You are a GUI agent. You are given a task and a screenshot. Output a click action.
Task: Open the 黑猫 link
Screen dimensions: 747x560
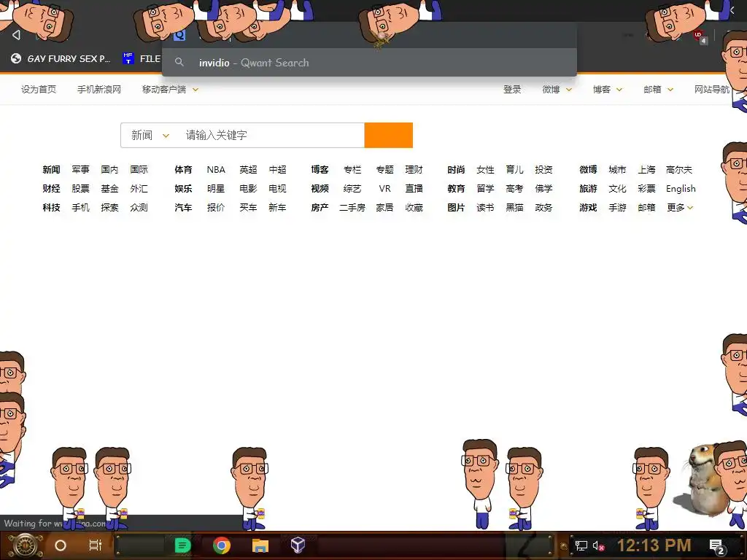[x=514, y=208]
